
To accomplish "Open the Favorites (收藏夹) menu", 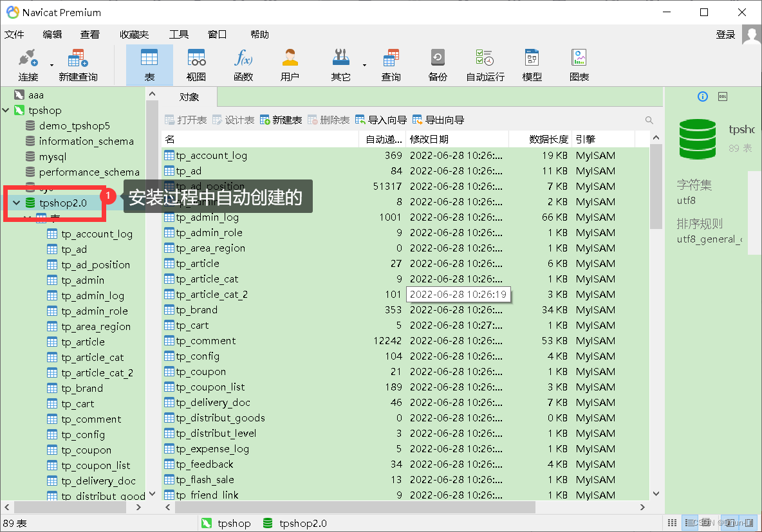I will click(x=134, y=35).
